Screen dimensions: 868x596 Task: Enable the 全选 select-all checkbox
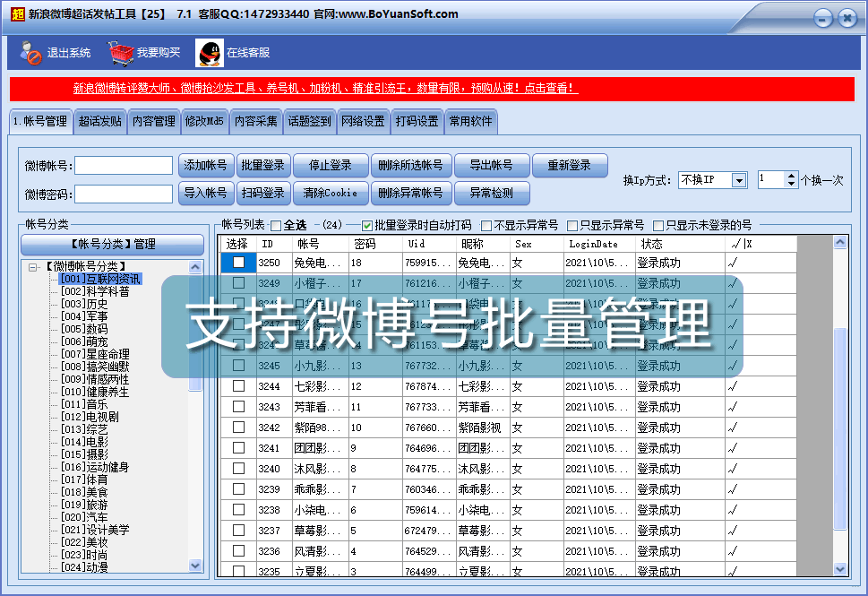pos(276,226)
